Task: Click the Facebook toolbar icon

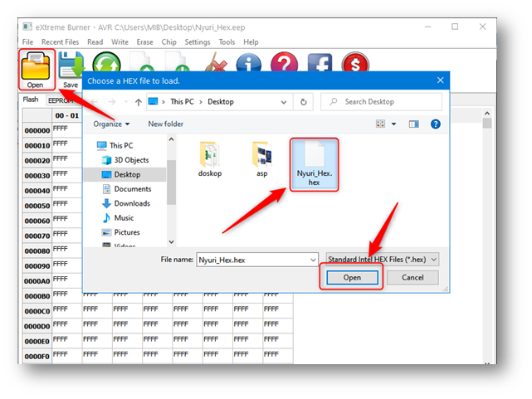Action: pyautogui.click(x=320, y=62)
